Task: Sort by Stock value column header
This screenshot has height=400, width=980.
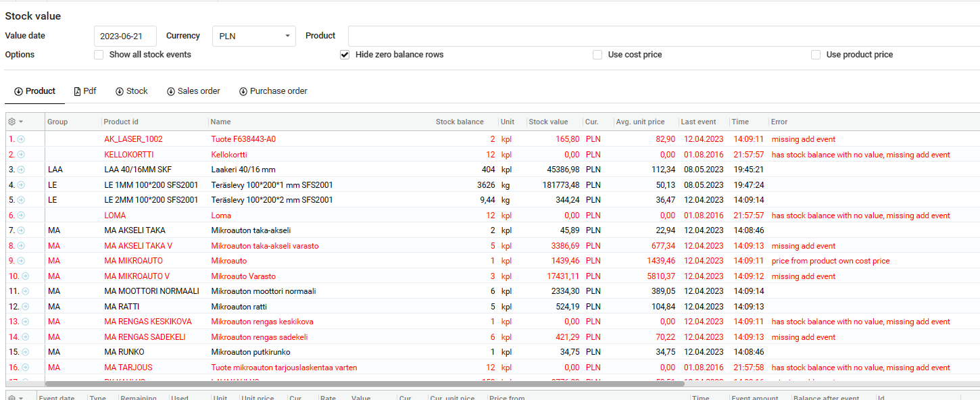Action: (548, 122)
